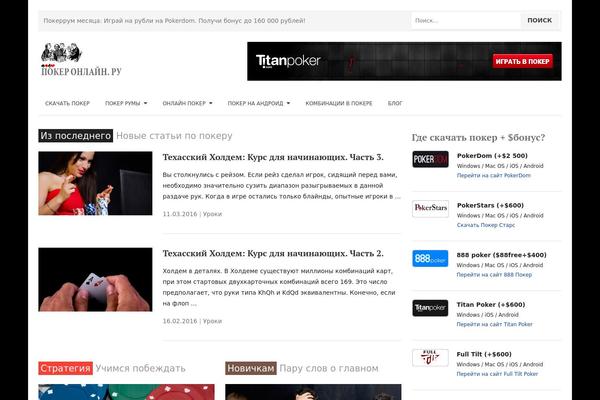Open the Скачать покер menu item
Image resolution: width=600 pixels, height=400 pixels.
[x=67, y=103]
